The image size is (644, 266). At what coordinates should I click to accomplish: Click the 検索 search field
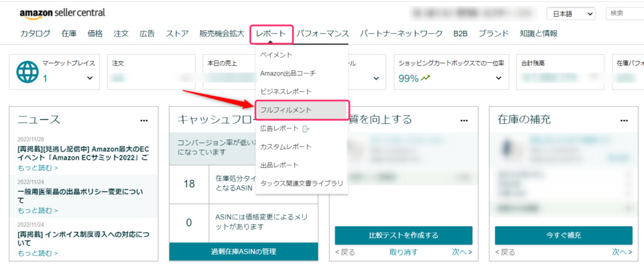[x=625, y=14]
